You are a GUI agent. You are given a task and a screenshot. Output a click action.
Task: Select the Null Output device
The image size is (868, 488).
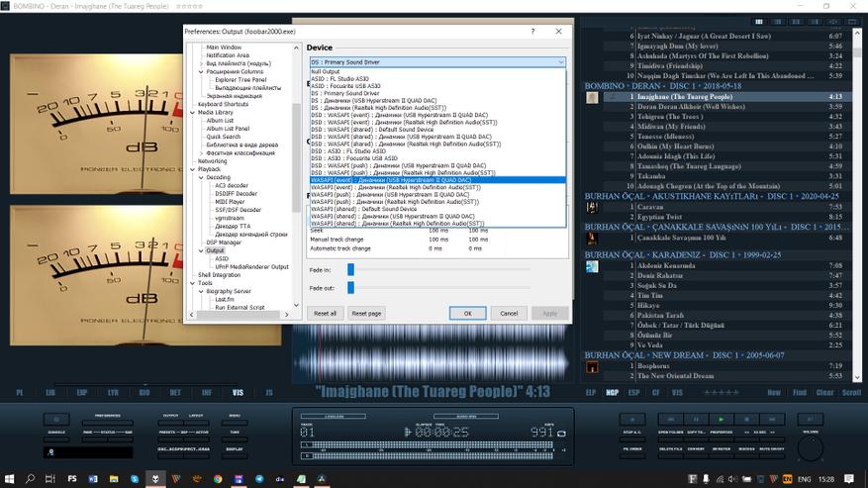click(437, 72)
